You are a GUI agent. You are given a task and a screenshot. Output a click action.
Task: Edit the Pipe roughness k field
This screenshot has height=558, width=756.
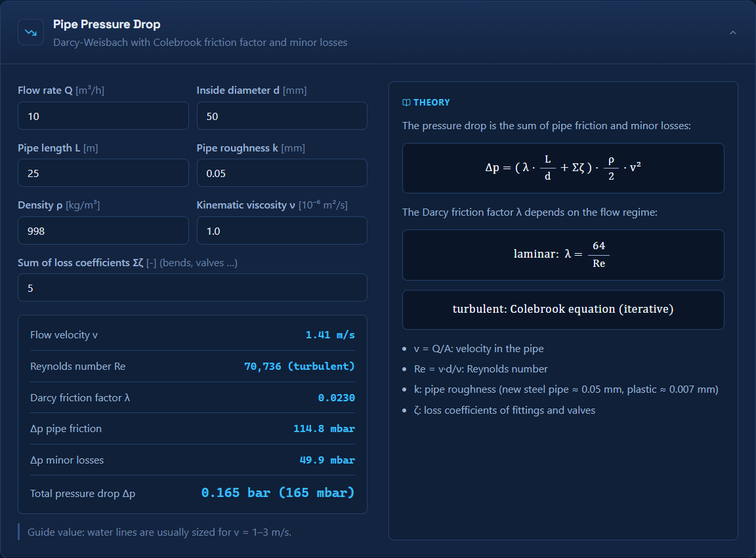click(x=282, y=173)
